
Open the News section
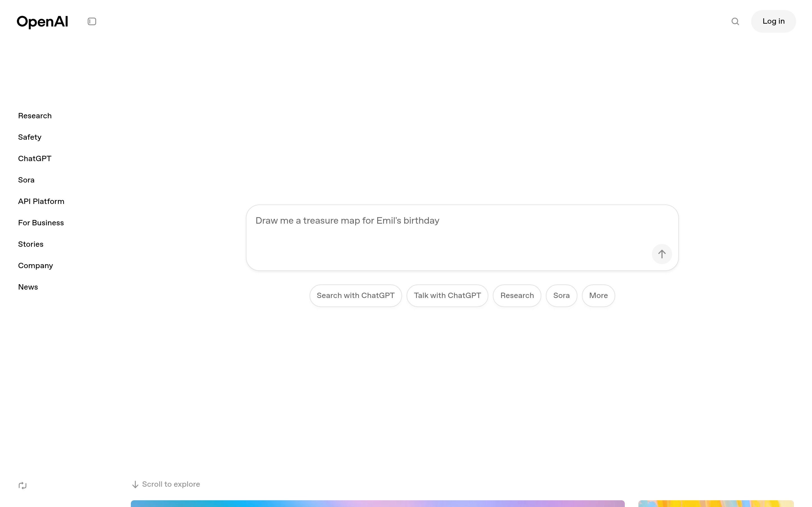tap(28, 287)
